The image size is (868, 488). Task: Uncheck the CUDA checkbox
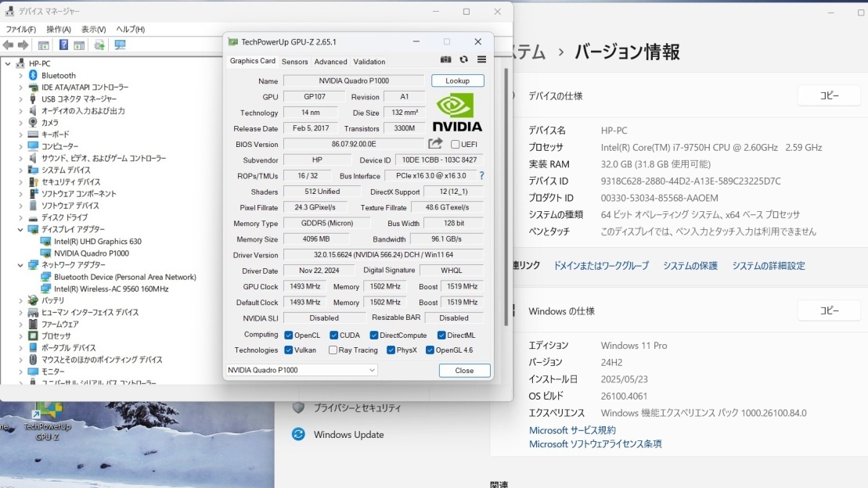(x=334, y=335)
